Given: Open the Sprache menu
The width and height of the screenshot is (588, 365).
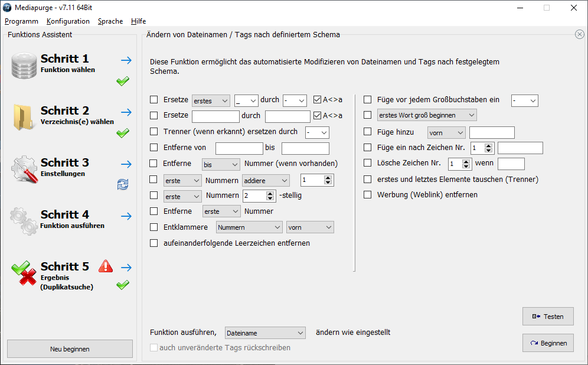Looking at the screenshot, I should [x=110, y=21].
